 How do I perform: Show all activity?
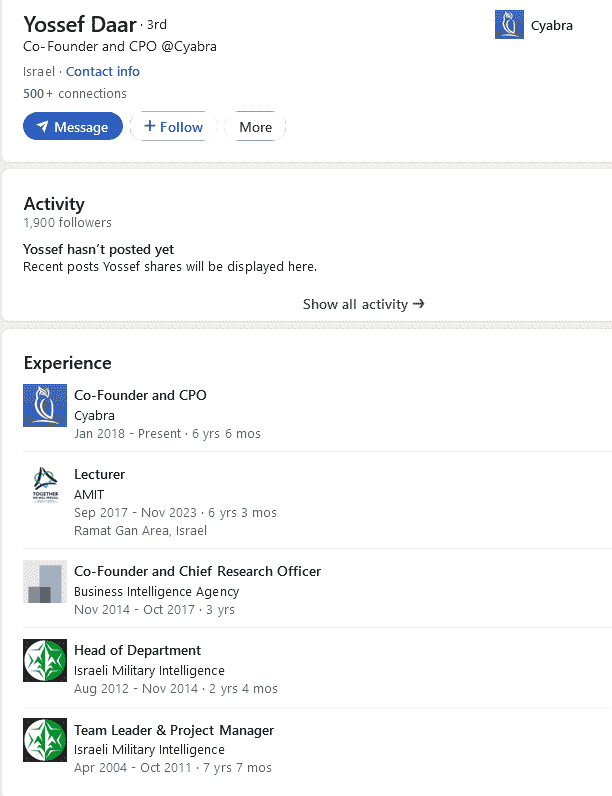(363, 304)
